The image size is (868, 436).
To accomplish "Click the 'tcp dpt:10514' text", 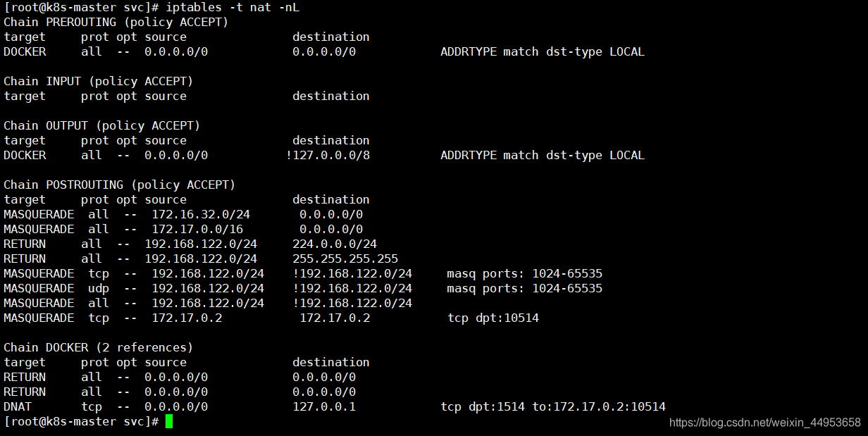I will coord(493,318).
